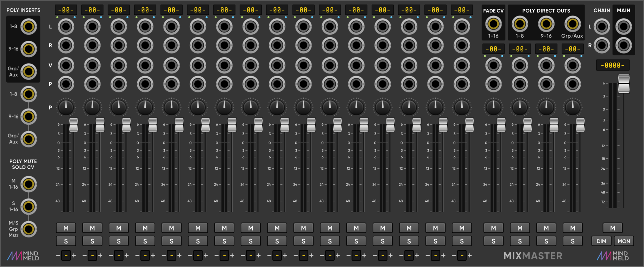This screenshot has height=267, width=644.
Task: Click the Fade CV 1-16 jack
Action: (x=493, y=24)
